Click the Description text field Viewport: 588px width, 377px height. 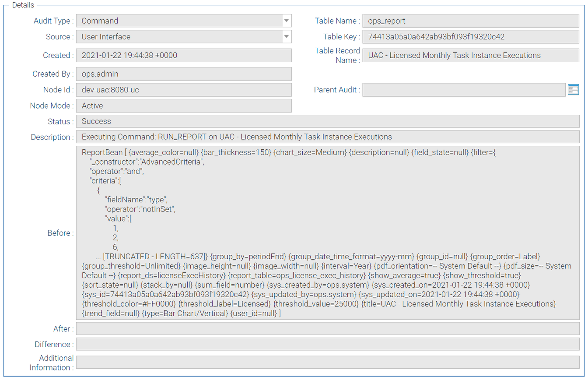327,137
